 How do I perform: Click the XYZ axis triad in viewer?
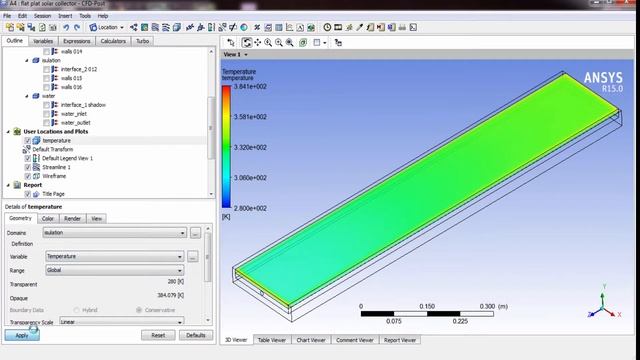(605, 302)
